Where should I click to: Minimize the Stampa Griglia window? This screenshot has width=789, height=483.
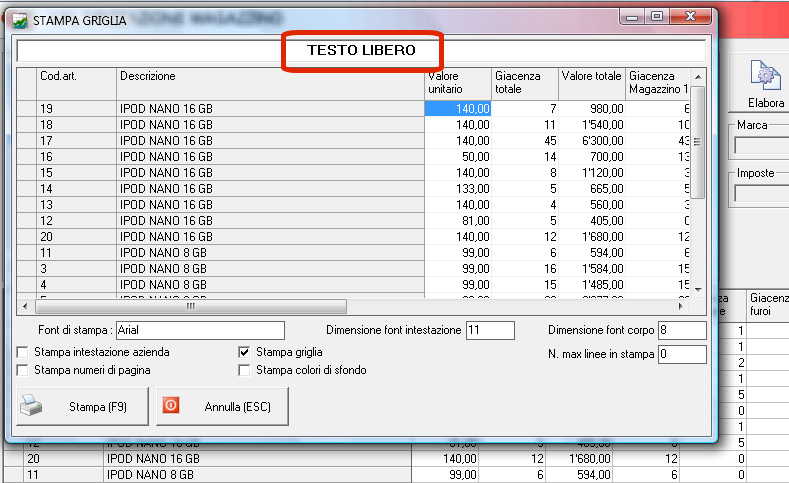(x=632, y=17)
